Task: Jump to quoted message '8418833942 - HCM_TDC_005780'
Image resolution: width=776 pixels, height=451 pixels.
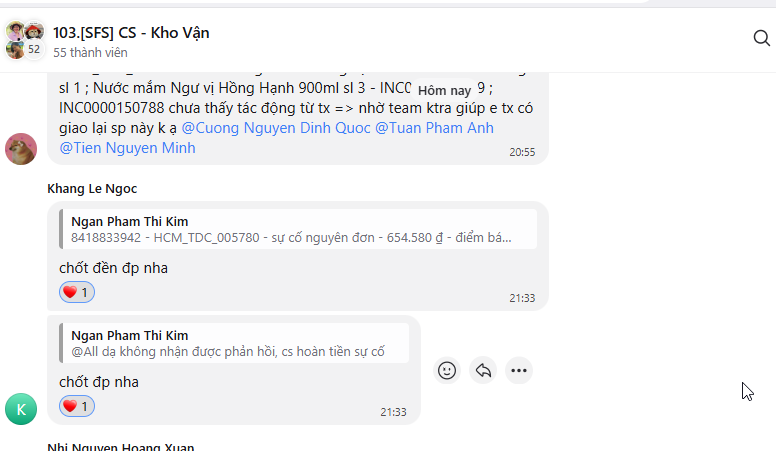Action: tap(298, 229)
